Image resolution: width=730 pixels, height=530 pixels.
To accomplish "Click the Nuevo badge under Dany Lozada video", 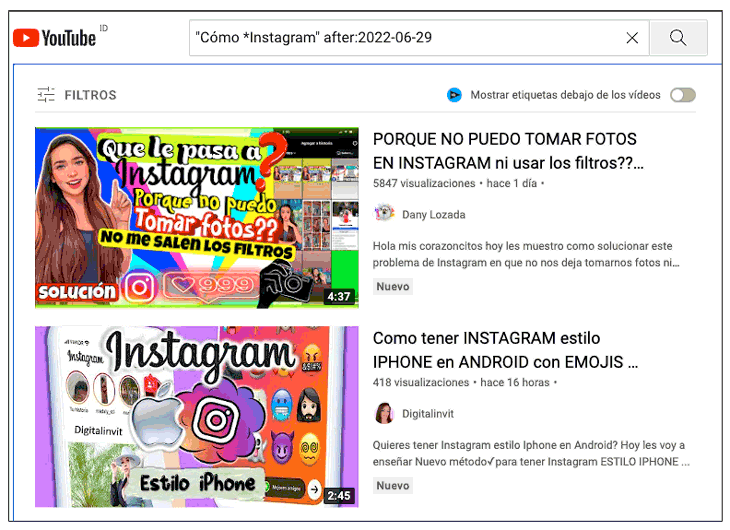I will point(392,286).
